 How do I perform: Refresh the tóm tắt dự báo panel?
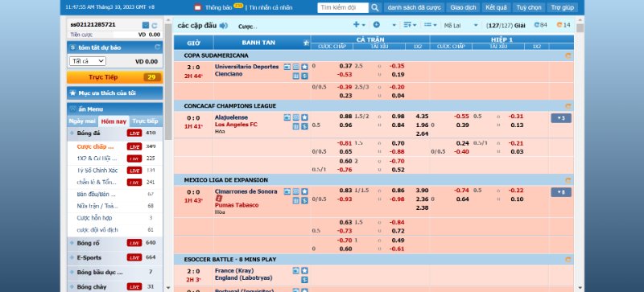tap(157, 47)
